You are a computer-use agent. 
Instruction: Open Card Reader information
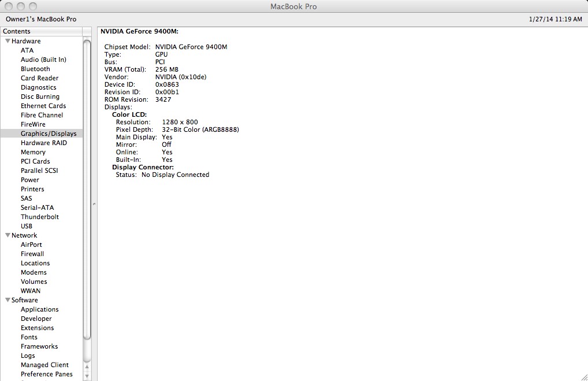(x=39, y=78)
